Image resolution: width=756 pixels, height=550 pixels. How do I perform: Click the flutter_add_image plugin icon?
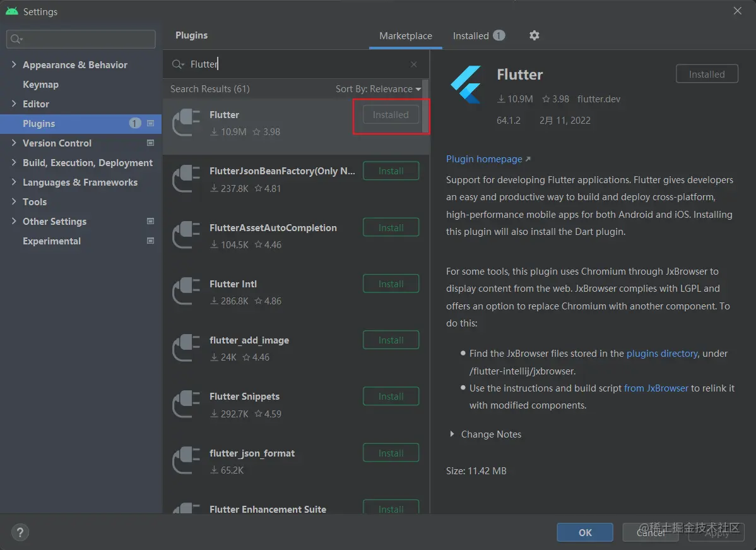[186, 349]
